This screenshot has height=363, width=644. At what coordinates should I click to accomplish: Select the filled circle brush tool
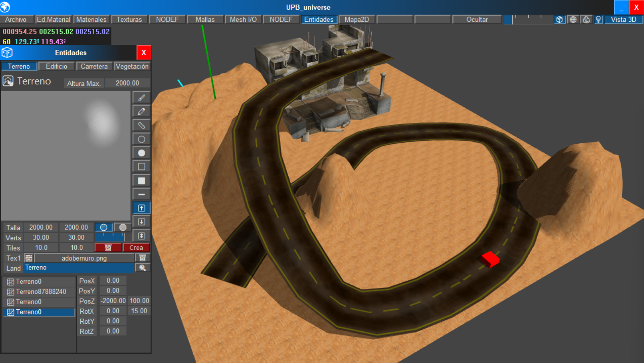[x=141, y=153]
